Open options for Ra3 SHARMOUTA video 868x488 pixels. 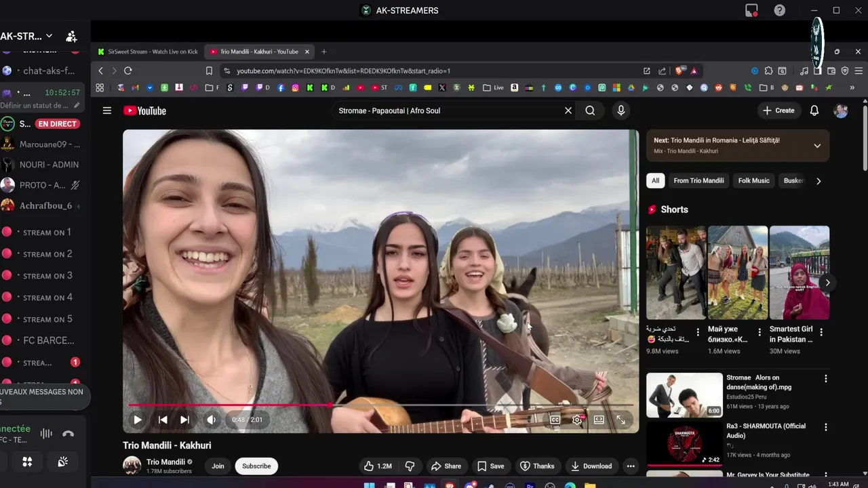pyautogui.click(x=825, y=427)
